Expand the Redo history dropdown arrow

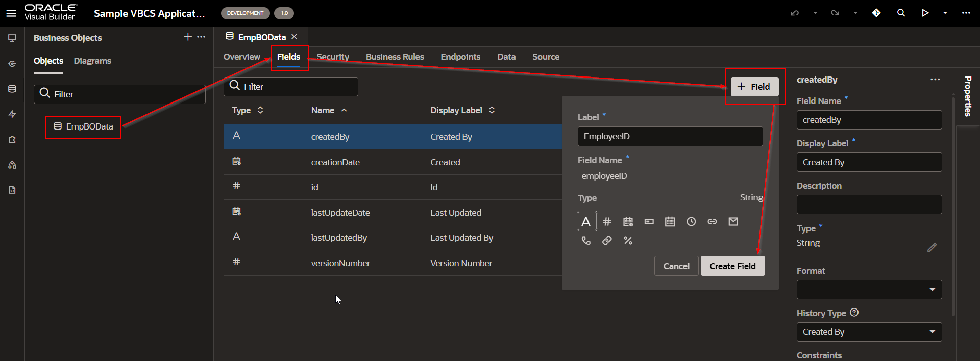855,13
